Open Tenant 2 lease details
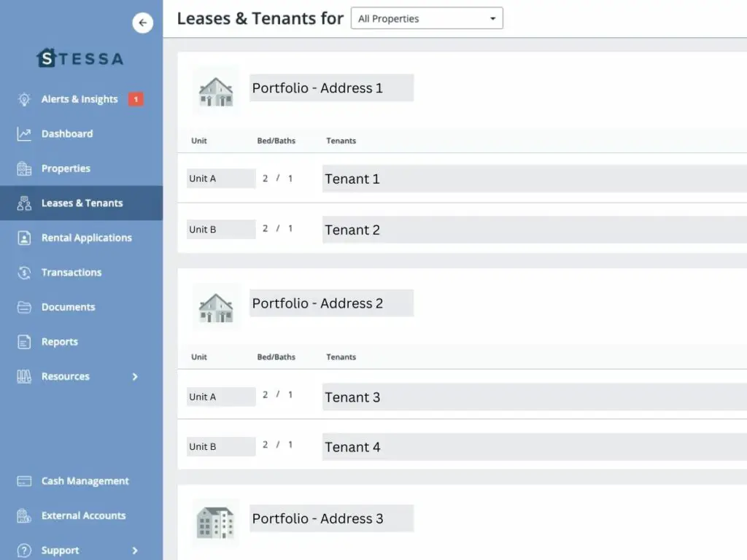Image resolution: width=747 pixels, height=560 pixels. [535, 230]
